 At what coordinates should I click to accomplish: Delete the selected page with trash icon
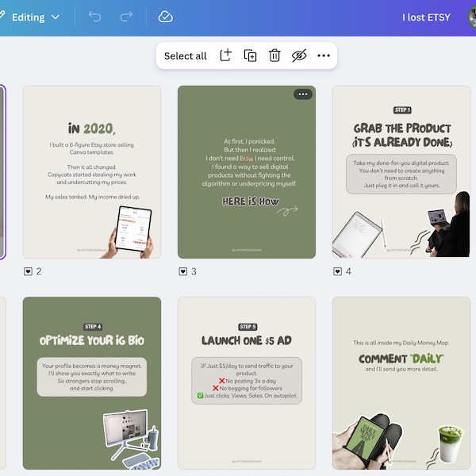pos(274,56)
